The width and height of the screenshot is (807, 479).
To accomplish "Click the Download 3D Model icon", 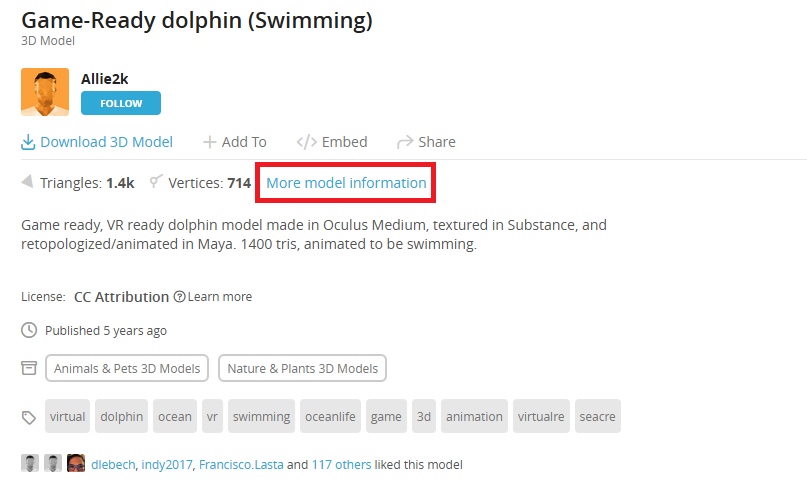I will coord(28,142).
